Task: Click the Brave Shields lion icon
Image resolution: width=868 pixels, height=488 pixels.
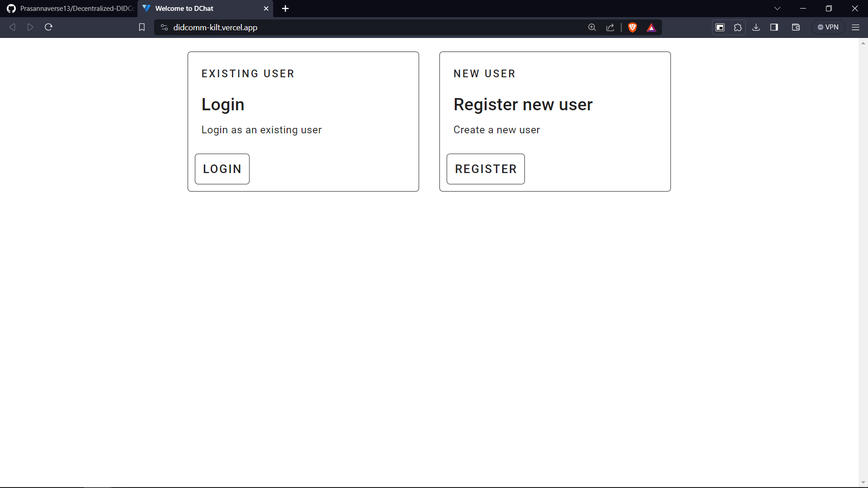Action: click(x=632, y=28)
